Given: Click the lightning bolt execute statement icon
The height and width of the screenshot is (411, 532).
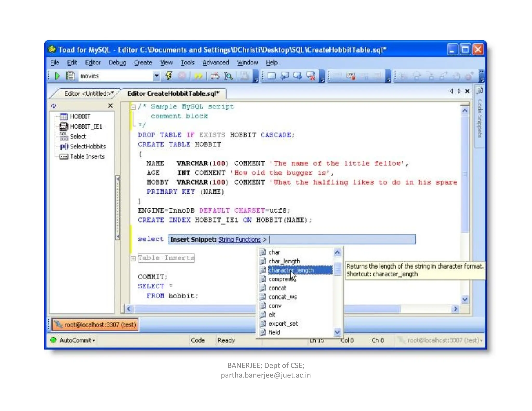Looking at the screenshot, I should click(x=169, y=76).
